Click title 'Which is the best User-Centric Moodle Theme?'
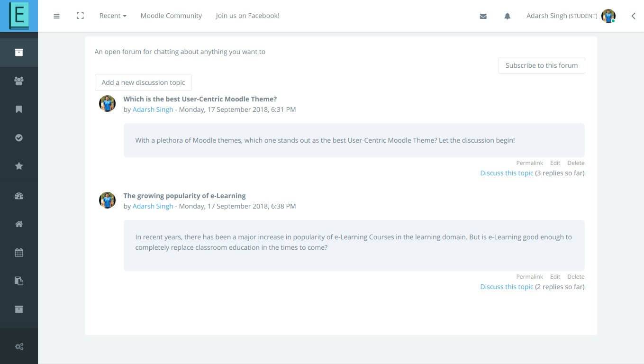This screenshot has width=644, height=364. pos(200,99)
